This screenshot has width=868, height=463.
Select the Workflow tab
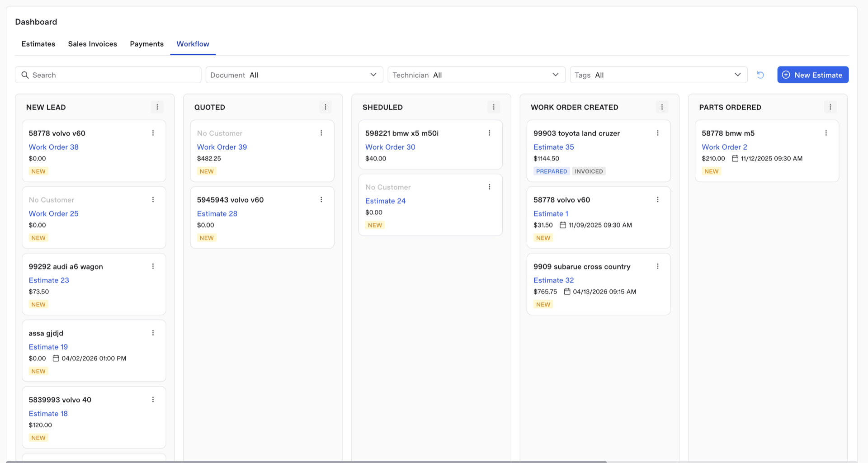click(x=193, y=44)
